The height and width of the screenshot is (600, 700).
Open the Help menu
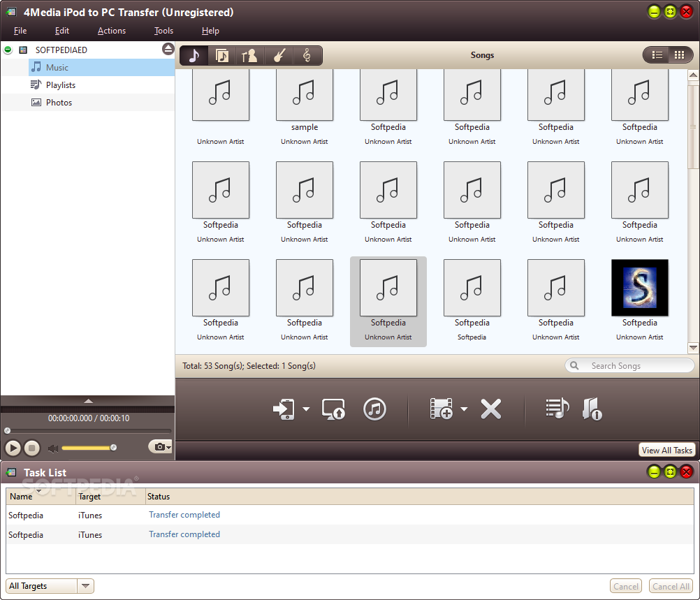point(210,31)
